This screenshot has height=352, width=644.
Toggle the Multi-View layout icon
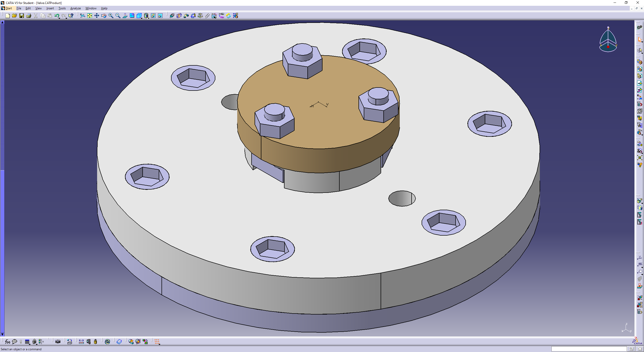click(x=132, y=16)
